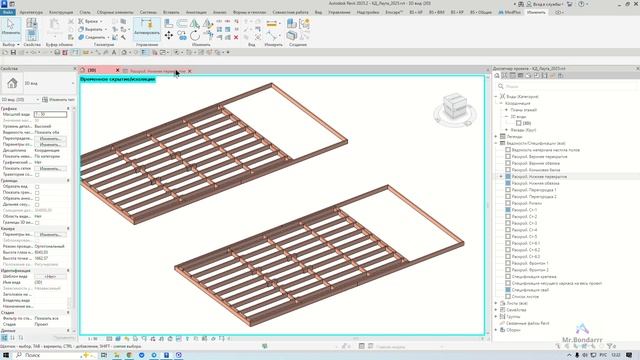Click the search icon in Project Browser

pos(501,86)
